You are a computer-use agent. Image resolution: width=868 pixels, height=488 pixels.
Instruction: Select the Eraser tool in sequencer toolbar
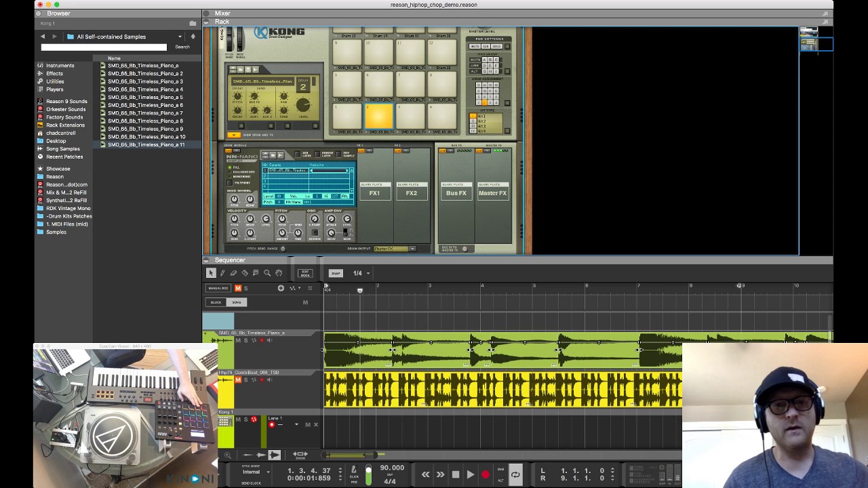pos(233,273)
